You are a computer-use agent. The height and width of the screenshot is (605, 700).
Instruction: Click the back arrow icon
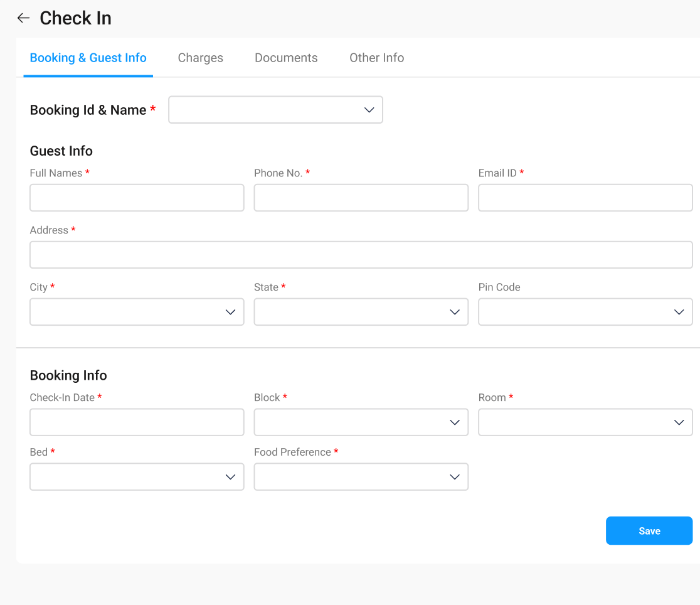23,18
